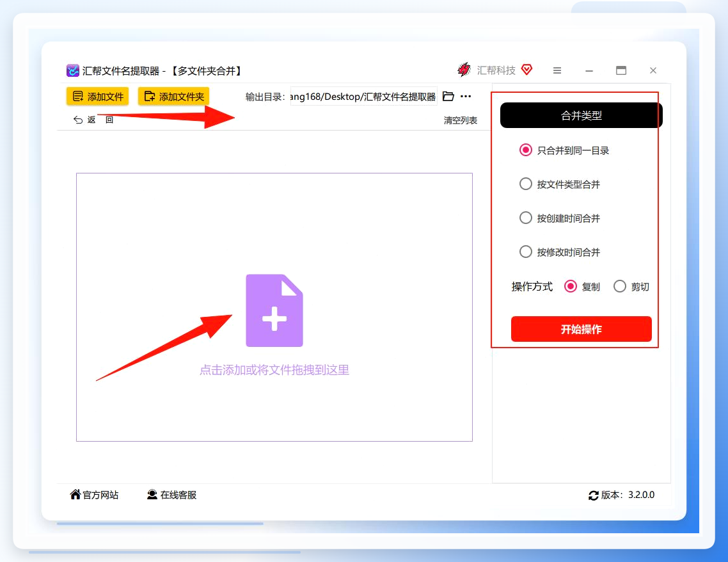
Task: Close the window
Action: click(x=653, y=70)
